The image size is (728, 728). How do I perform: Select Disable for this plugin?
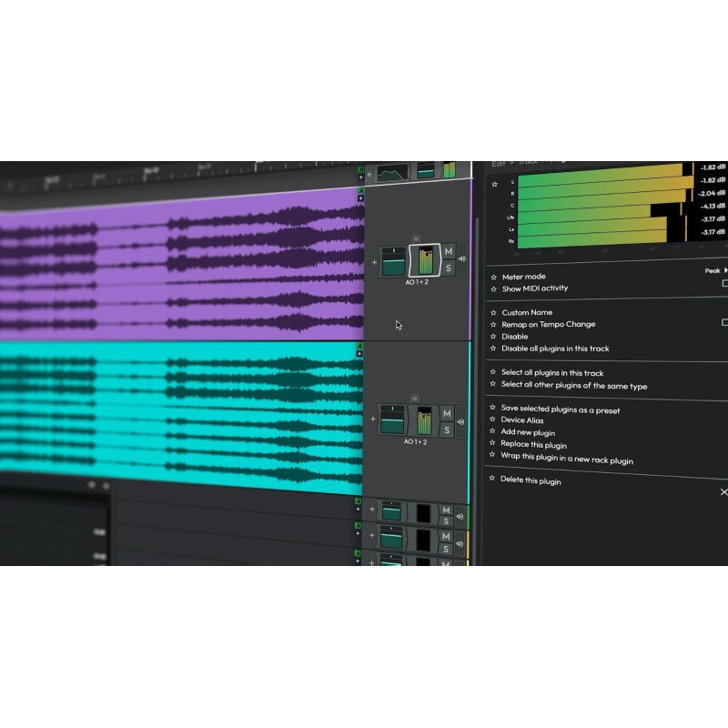tap(514, 336)
